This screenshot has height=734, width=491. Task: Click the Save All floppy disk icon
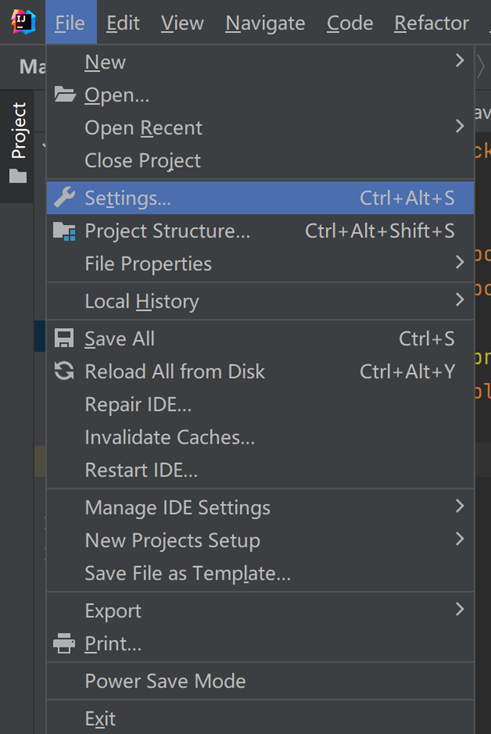click(64, 338)
